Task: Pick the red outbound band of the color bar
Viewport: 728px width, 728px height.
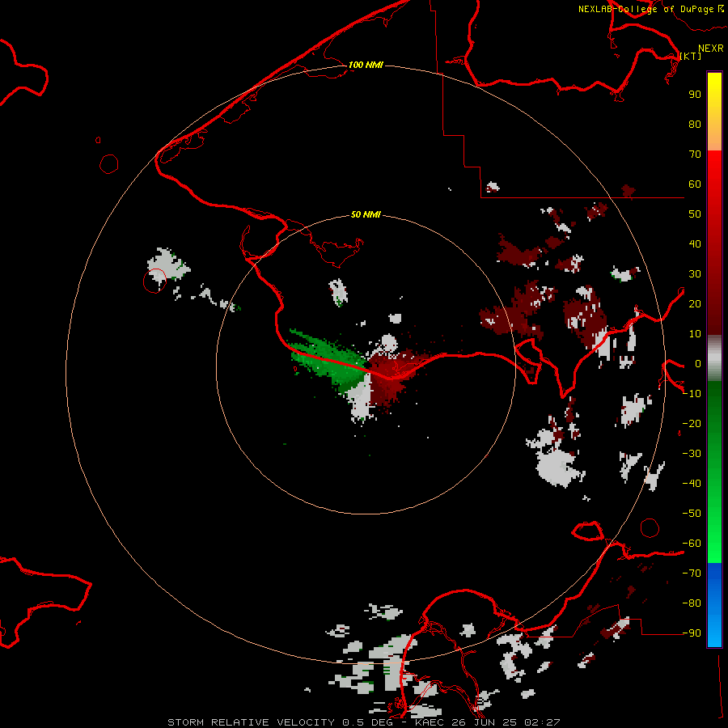Action: [x=714, y=243]
